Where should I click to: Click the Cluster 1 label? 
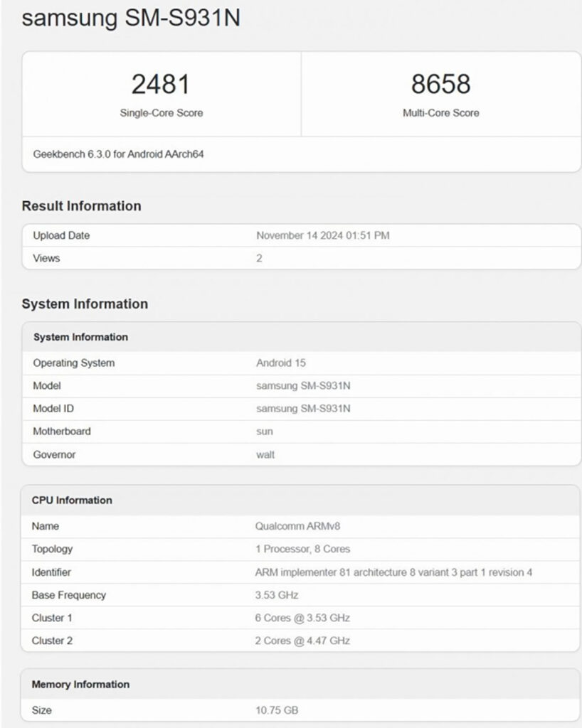click(x=52, y=618)
